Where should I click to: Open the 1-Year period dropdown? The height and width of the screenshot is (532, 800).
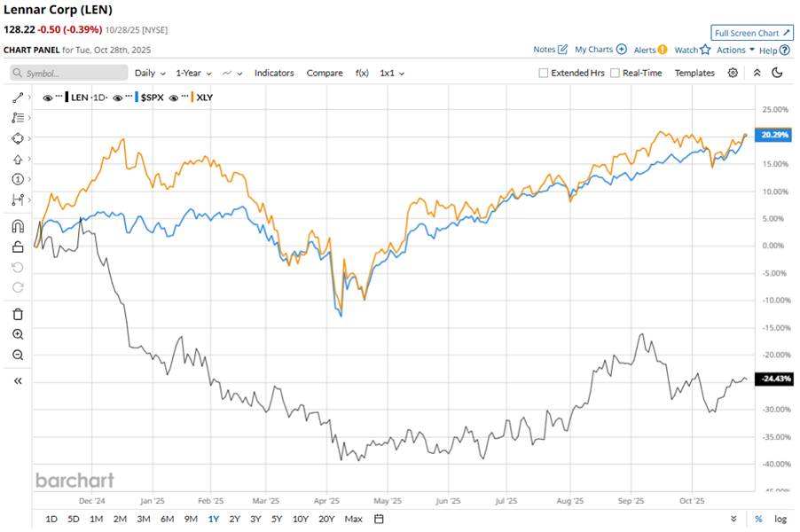click(194, 73)
